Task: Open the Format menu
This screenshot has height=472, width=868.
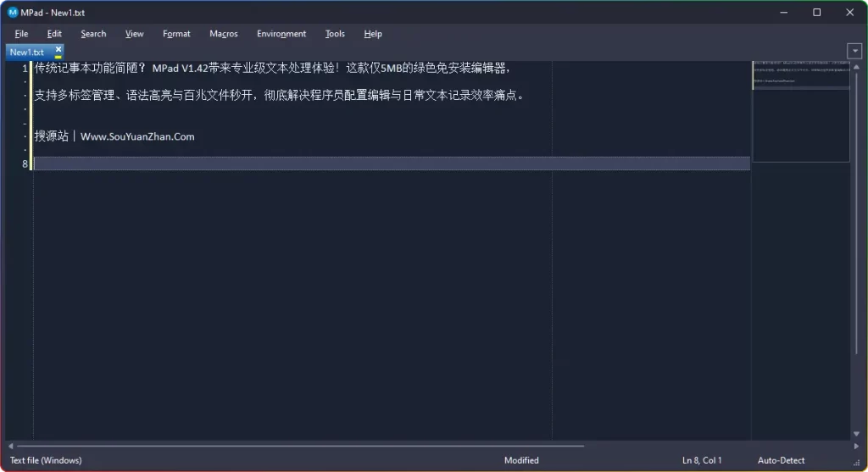Action: [176, 34]
